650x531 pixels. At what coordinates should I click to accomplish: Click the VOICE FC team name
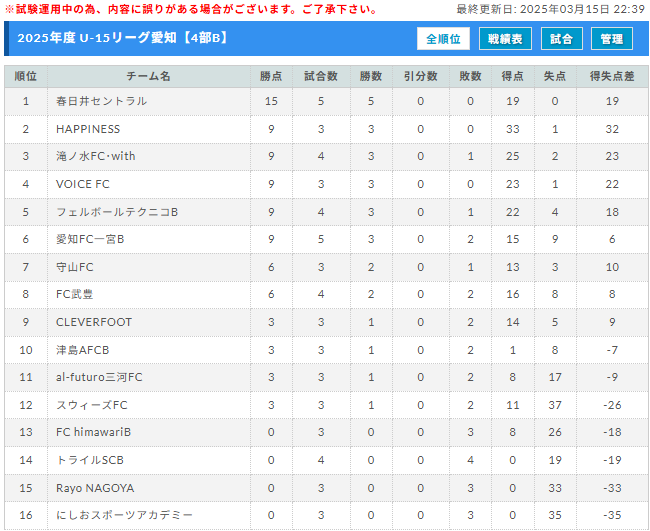[82, 184]
